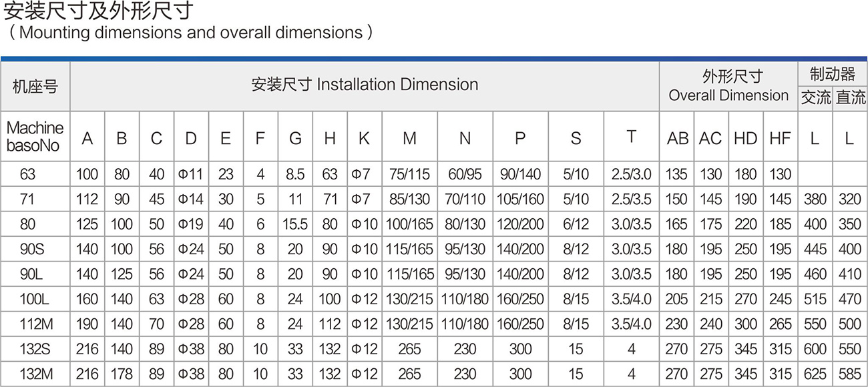Click the HF column header
The image size is (868, 387).
pyautogui.click(x=780, y=138)
